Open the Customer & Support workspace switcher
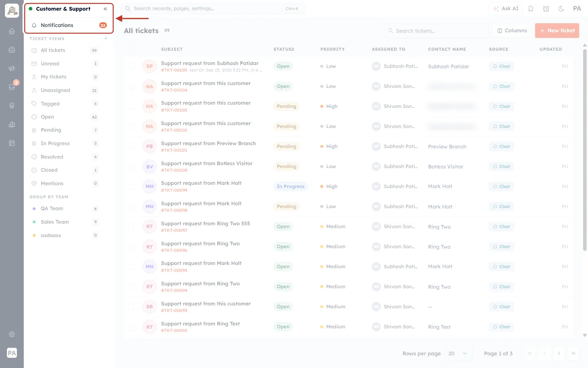Screen dimensions: 588x368 pyautogui.click(x=63, y=9)
